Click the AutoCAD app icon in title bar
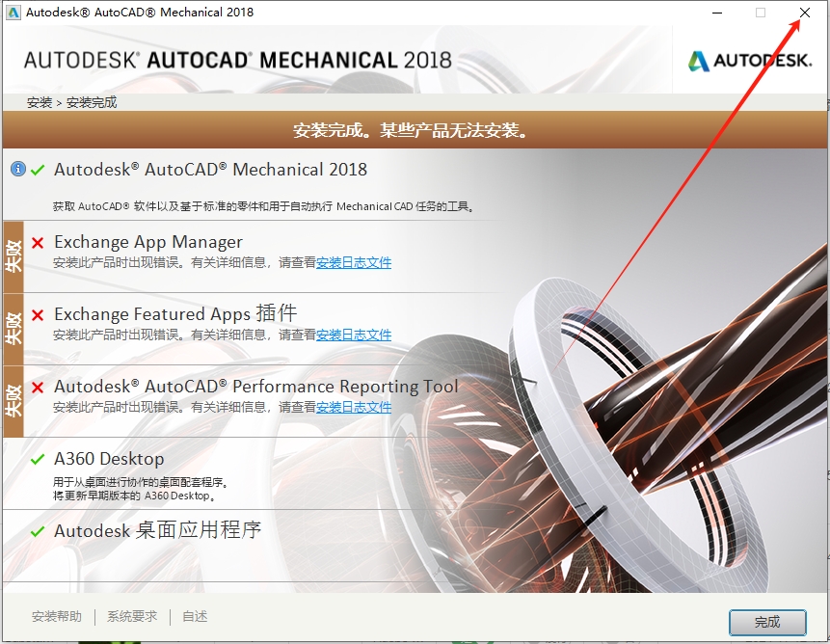 click(x=13, y=13)
